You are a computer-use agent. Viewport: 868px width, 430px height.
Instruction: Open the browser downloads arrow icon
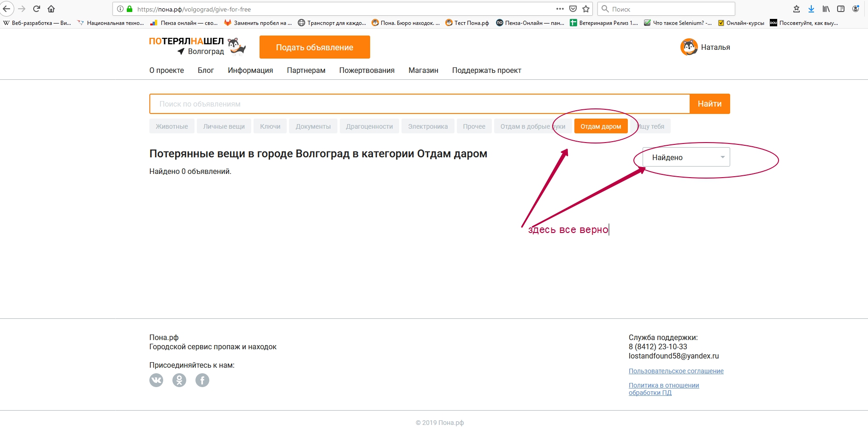click(811, 9)
